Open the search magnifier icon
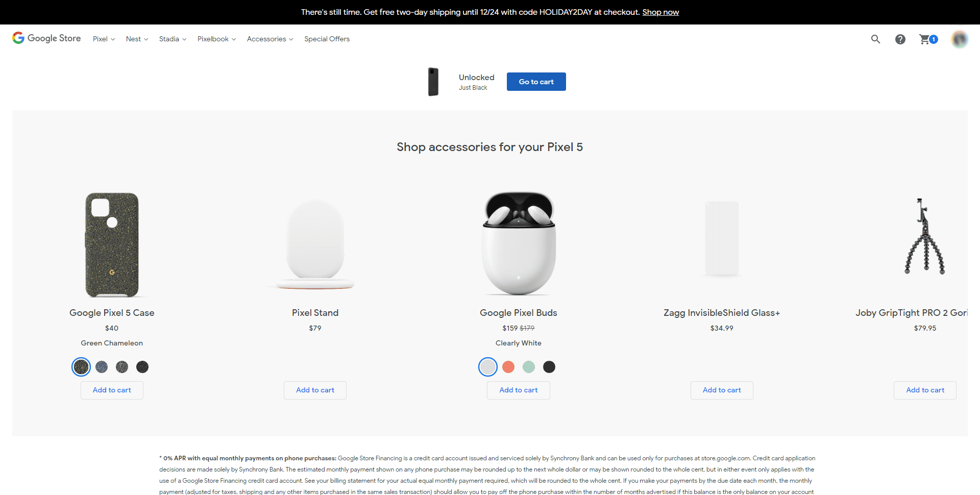The image size is (980, 495). click(x=875, y=39)
